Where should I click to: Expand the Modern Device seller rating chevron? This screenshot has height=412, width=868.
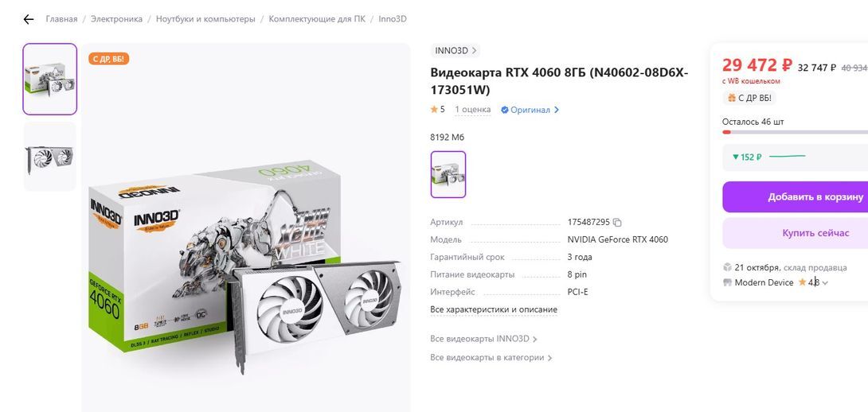point(825,283)
